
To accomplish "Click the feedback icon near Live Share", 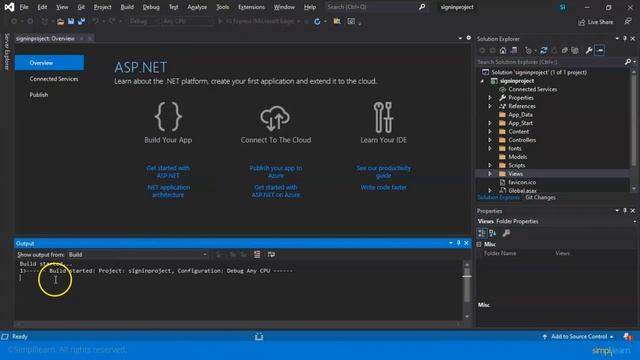I will coord(628,21).
